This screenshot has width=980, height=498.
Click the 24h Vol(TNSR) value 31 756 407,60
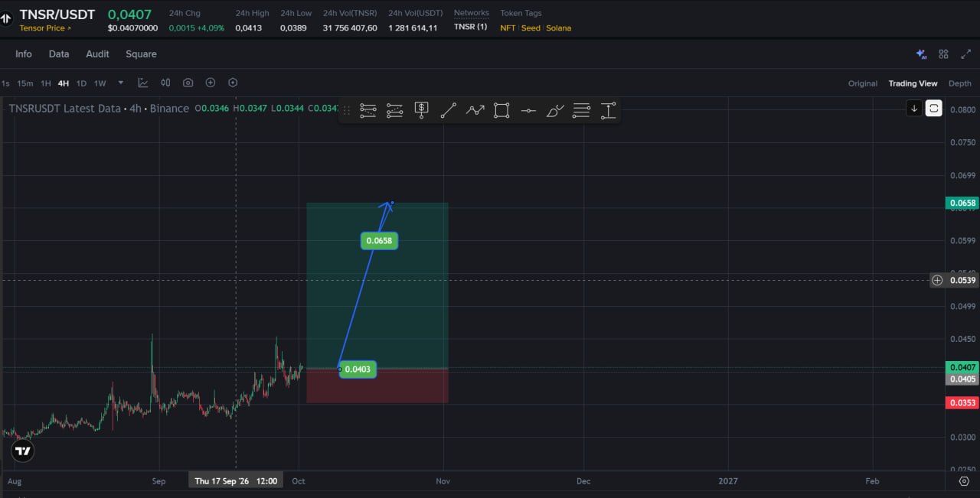350,28
